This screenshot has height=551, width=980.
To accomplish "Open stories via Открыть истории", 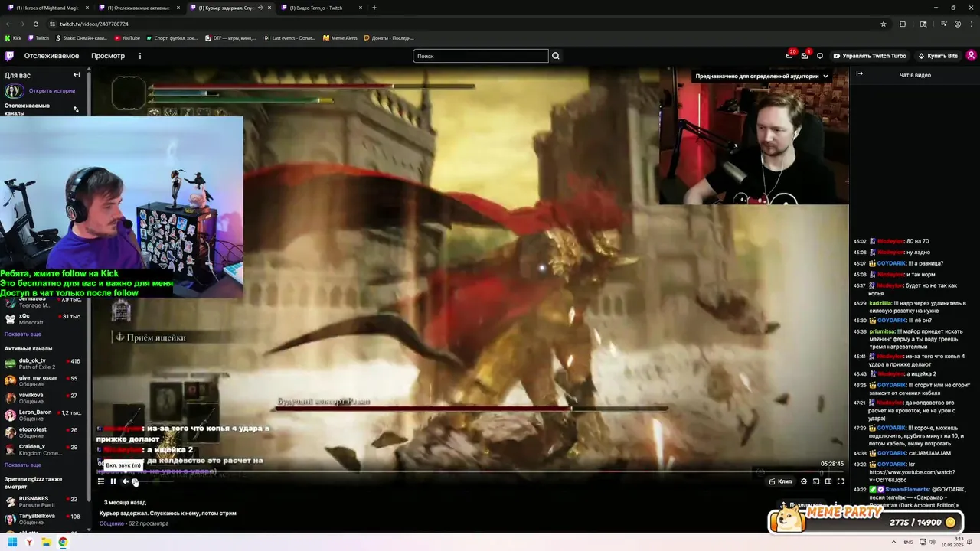I will point(52,90).
